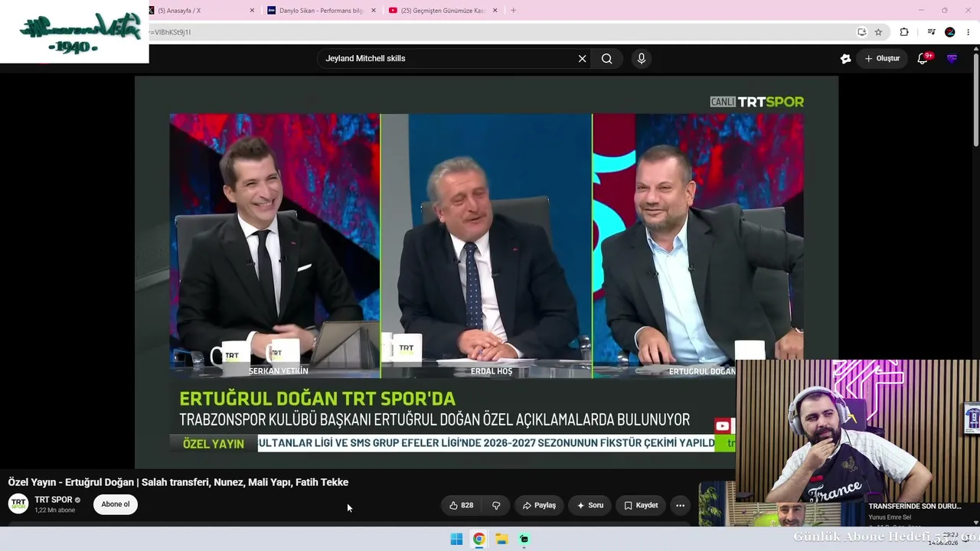The image size is (980, 551).
Task: Open the Oluştur create menu
Action: coord(882,58)
